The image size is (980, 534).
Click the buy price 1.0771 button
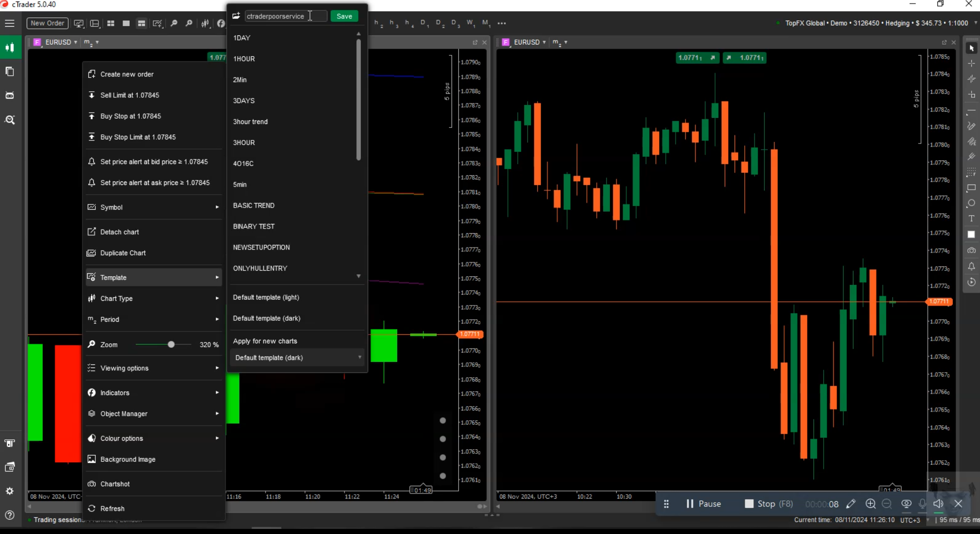tap(745, 58)
